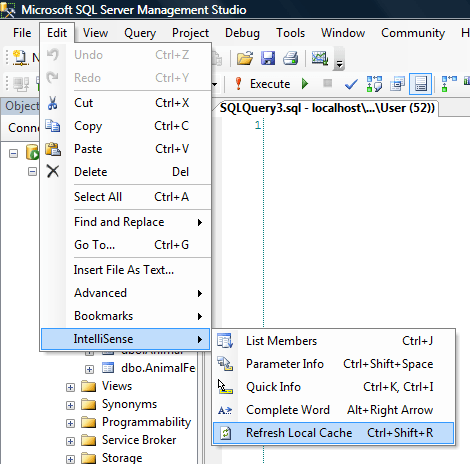Image resolution: width=470 pixels, height=464 pixels.
Task: Switch to the SQLQuery3.sql tab
Action: [327, 108]
